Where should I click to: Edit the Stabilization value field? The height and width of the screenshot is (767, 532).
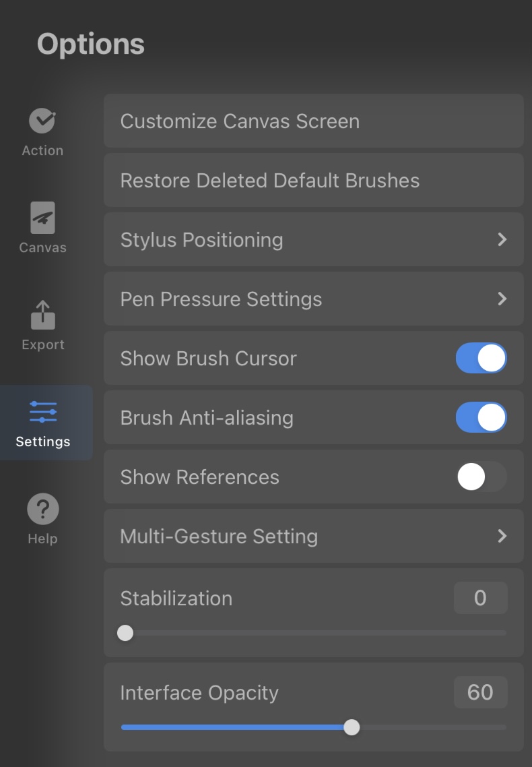(481, 598)
